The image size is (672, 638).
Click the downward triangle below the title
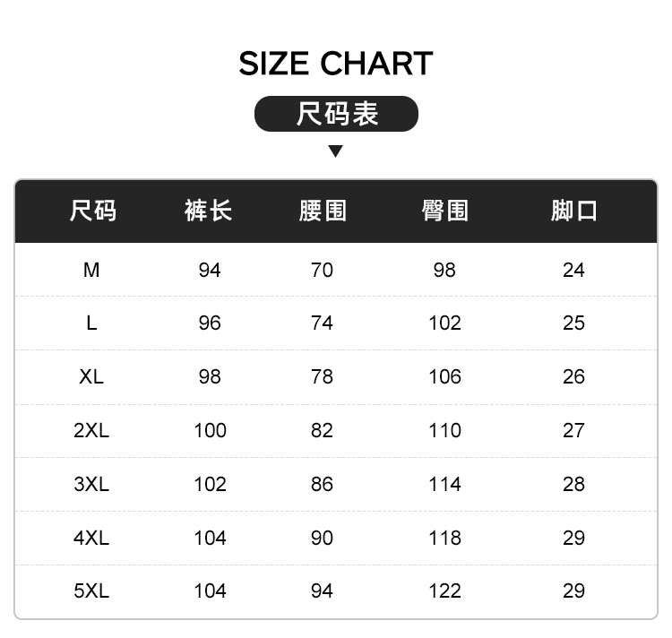pyautogui.click(x=336, y=151)
